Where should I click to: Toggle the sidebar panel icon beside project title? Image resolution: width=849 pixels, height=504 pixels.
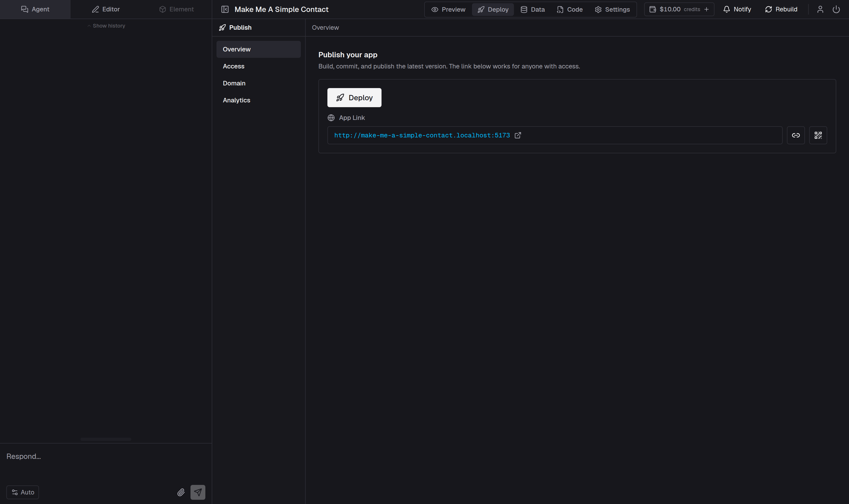(225, 9)
